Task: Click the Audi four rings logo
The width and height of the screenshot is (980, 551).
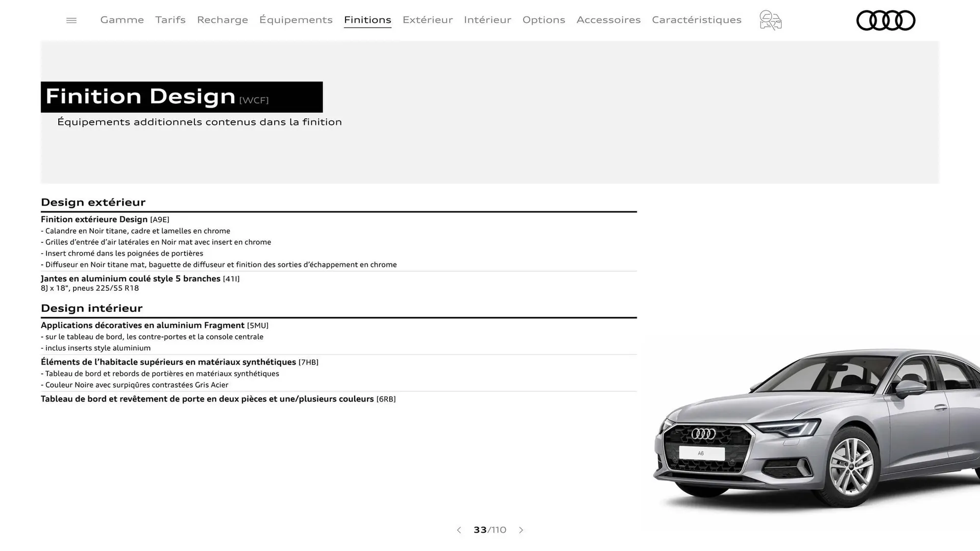Action: coord(886,20)
